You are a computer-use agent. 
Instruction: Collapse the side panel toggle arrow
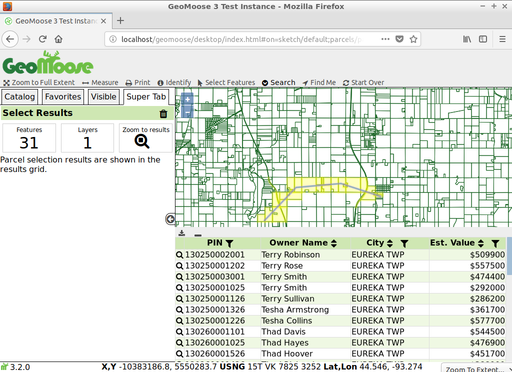point(170,219)
